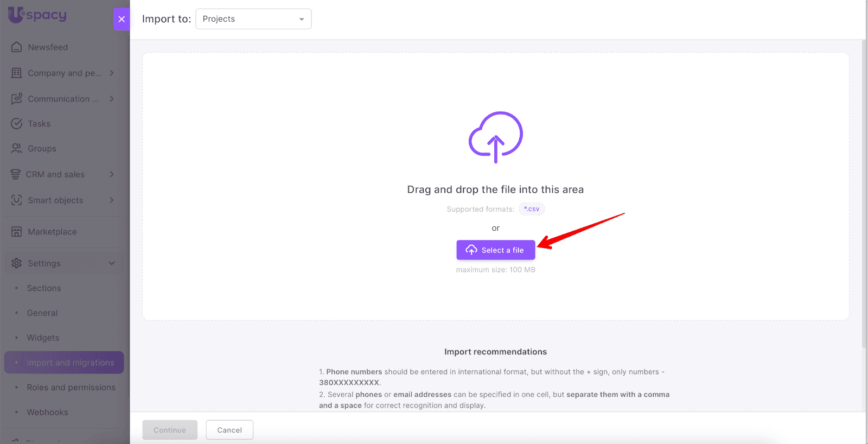Click the Settings gear icon
This screenshot has height=444, width=868.
coord(17,263)
